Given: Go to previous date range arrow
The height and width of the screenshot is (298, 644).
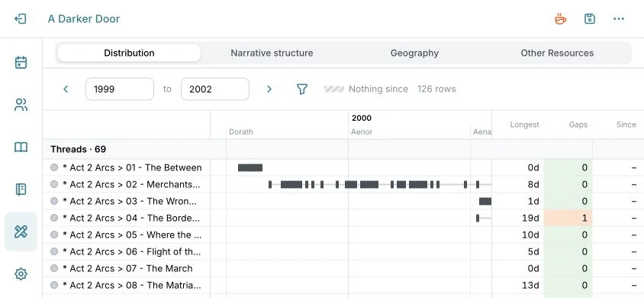Looking at the screenshot, I should [x=66, y=89].
